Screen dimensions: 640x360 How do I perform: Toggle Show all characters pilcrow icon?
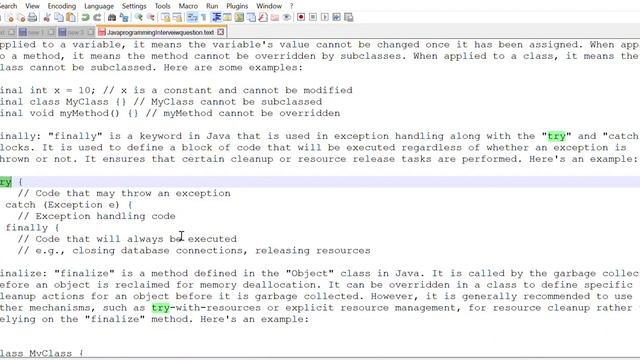point(204,18)
